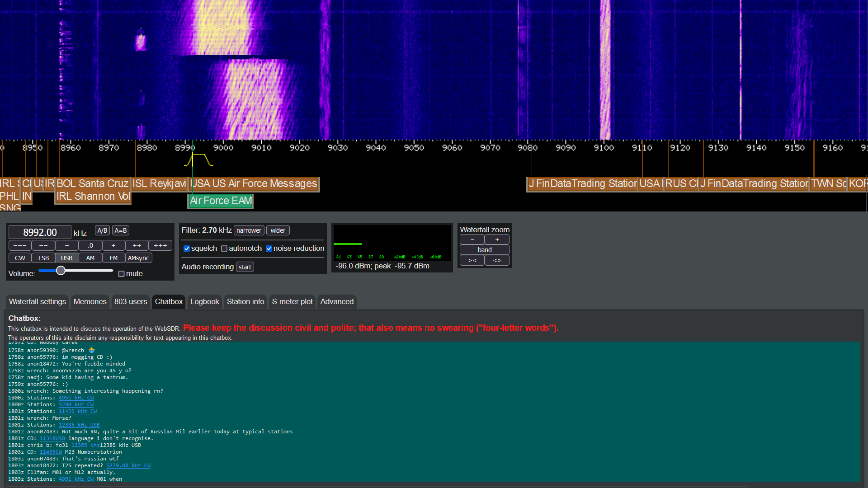868x488 pixels.
Task: Open the Advanced tab
Action: 337,301
